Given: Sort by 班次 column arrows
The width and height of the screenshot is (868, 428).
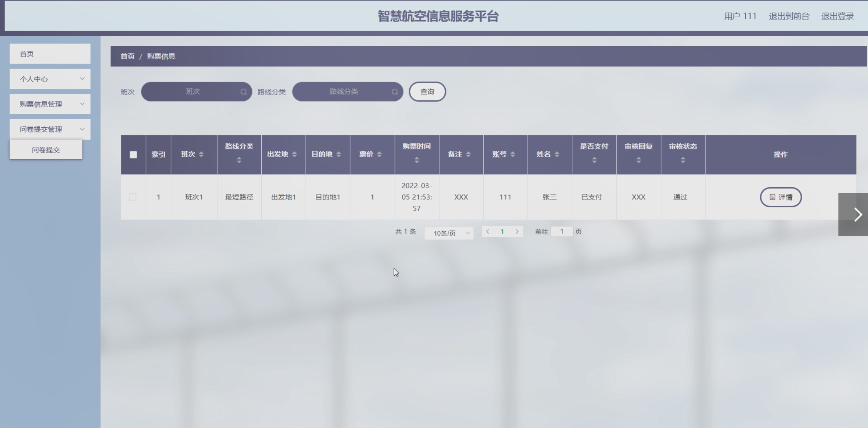Looking at the screenshot, I should [x=201, y=155].
